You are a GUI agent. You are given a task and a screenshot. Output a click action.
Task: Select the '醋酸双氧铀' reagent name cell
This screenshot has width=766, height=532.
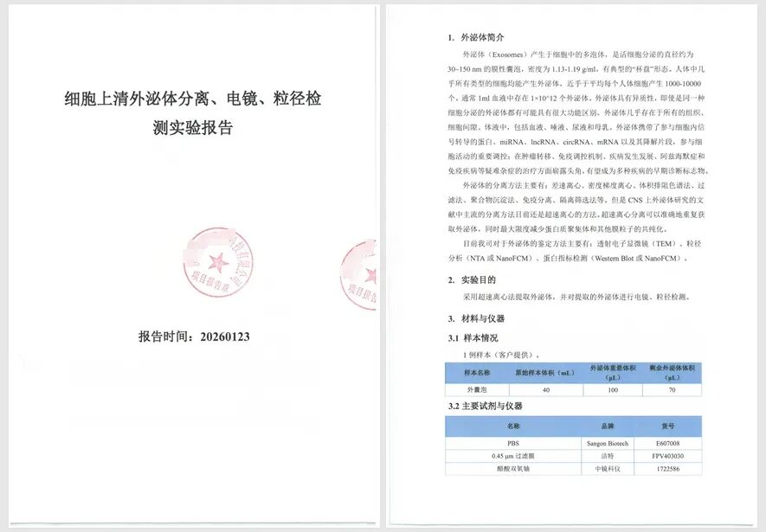coord(513,469)
